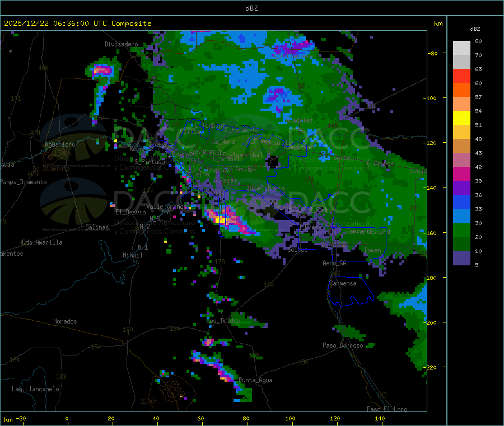The image size is (504, 426).
Task: Click the Lag.Llancanelo map label
Action: click(x=35, y=389)
